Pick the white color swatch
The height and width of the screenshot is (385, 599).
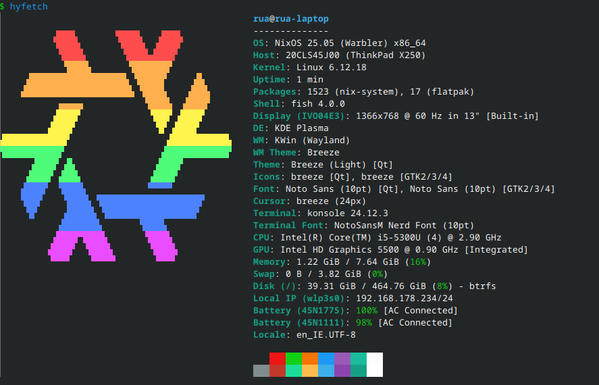point(375,365)
